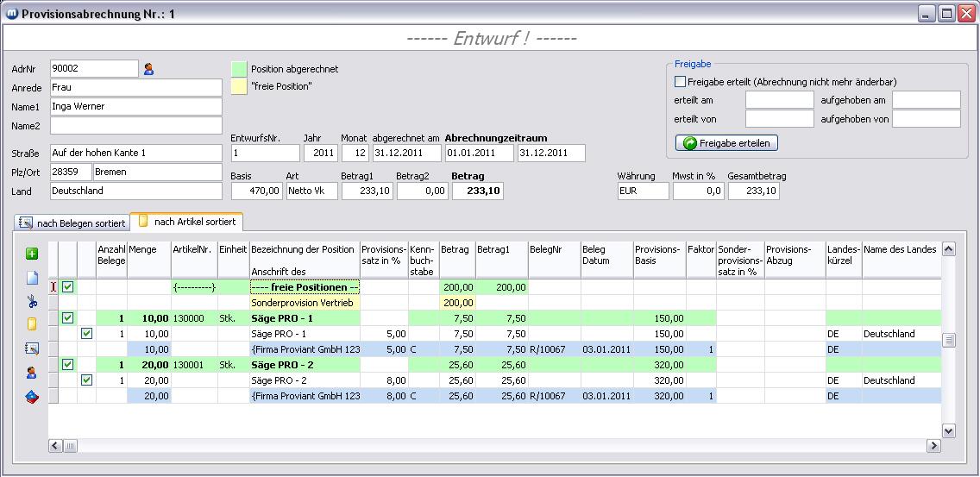Switch to nach Belegen sortiert tab

click(x=72, y=223)
